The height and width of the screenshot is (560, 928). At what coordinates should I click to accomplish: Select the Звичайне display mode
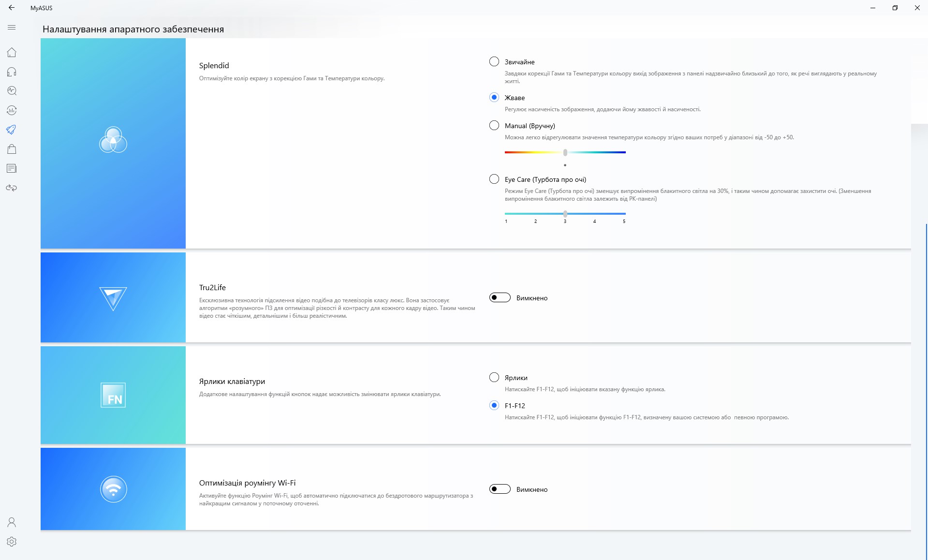point(494,61)
